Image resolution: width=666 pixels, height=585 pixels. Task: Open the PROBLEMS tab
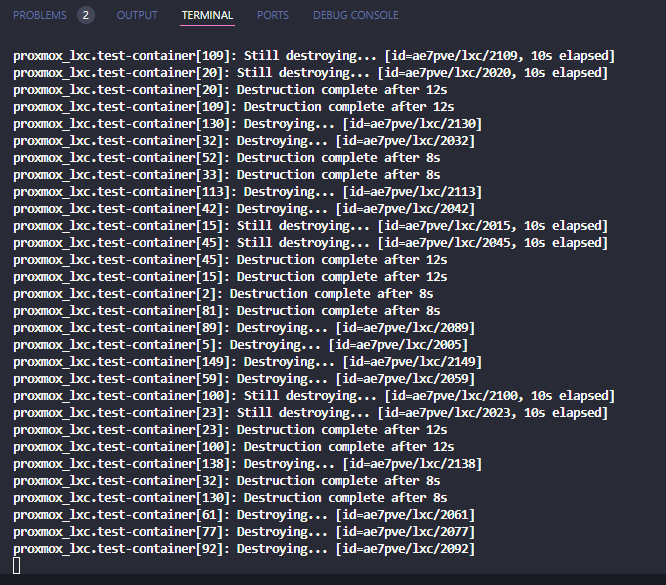(40, 15)
